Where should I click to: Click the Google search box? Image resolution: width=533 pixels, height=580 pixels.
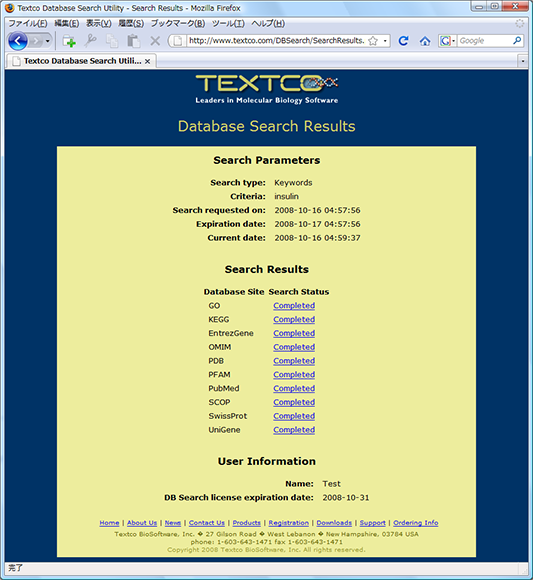tap(484, 41)
